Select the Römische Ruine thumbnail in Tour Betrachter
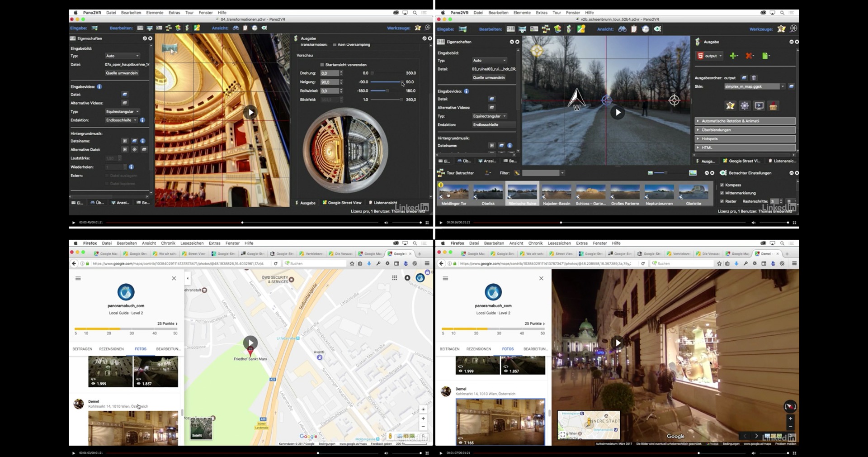Image resolution: width=868 pixels, height=457 pixels. point(522,192)
